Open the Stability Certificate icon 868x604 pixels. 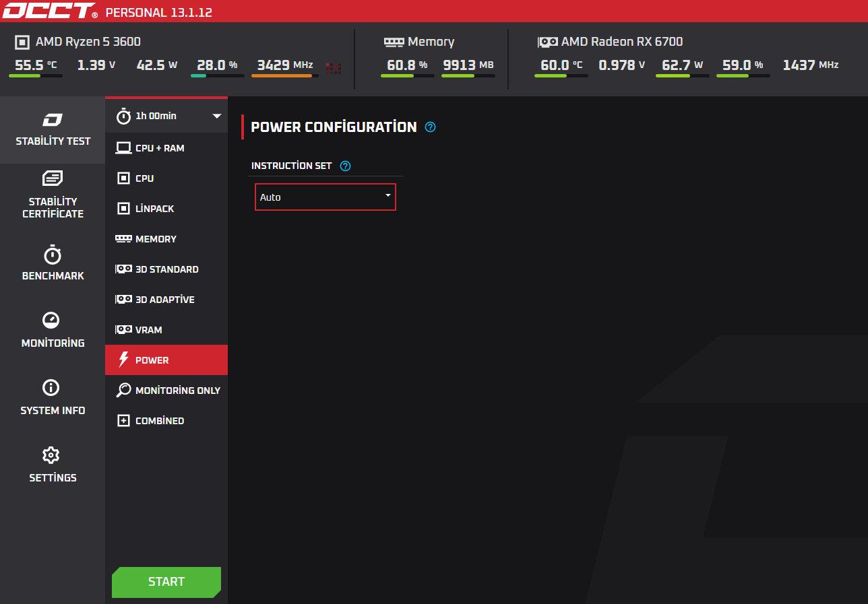coord(53,178)
